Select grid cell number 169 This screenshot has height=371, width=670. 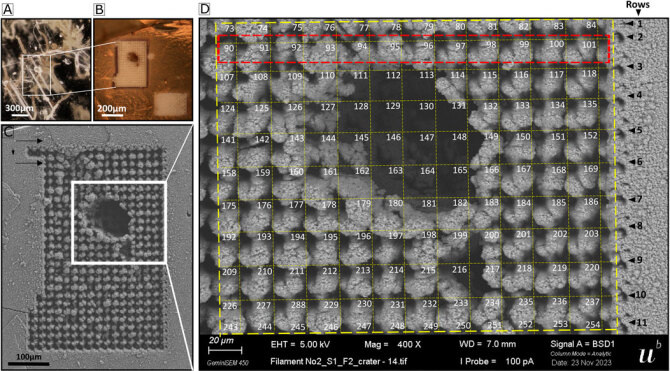591,169
